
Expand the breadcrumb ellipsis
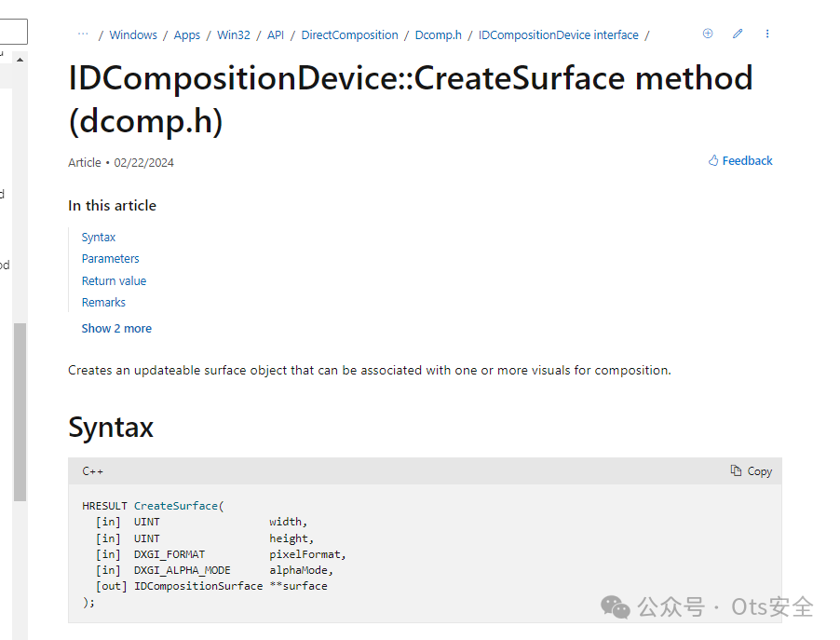[x=83, y=34]
